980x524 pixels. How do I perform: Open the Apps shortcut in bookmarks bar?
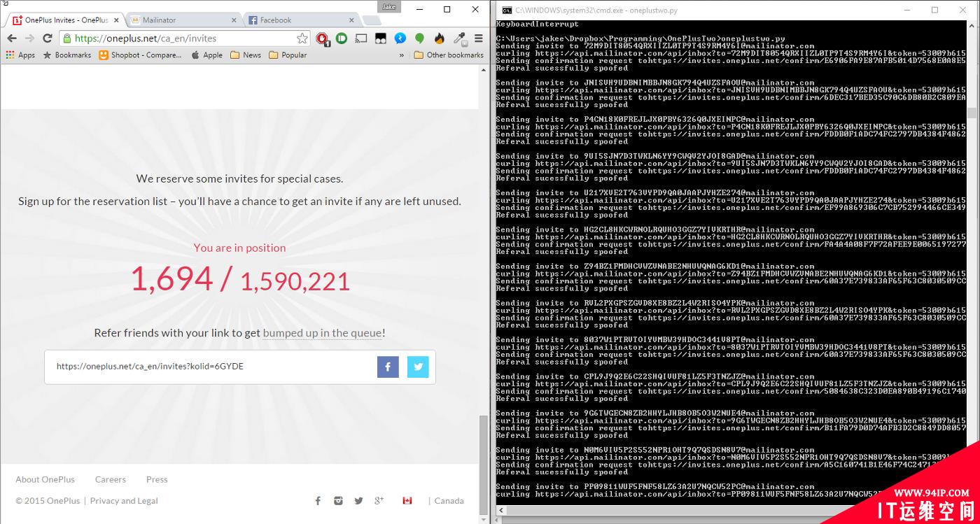pyautogui.click(x=20, y=55)
